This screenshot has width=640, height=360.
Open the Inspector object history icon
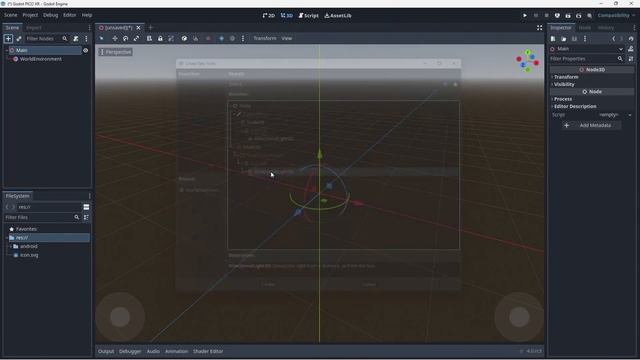click(631, 39)
